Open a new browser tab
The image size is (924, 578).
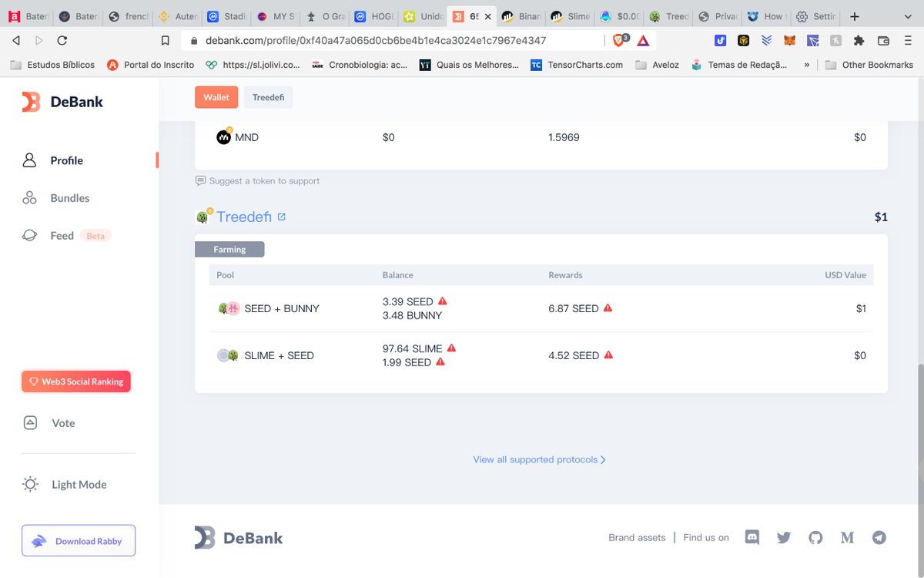(x=855, y=16)
